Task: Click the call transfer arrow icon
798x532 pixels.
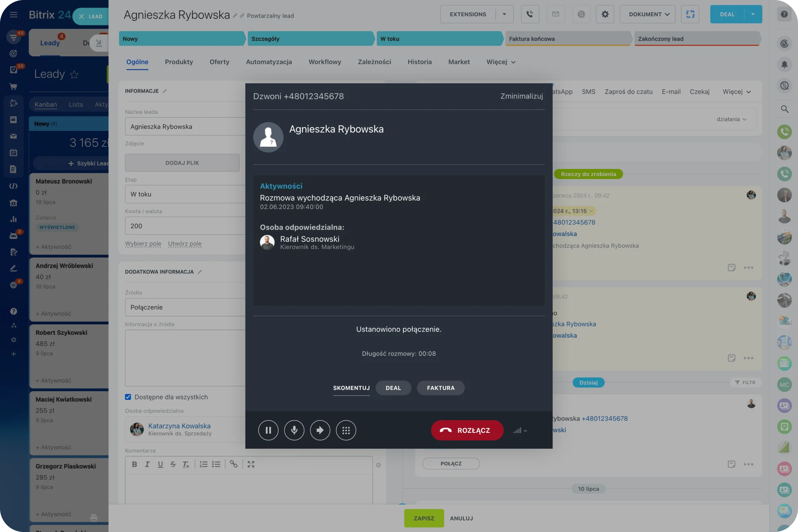Action: 320,430
